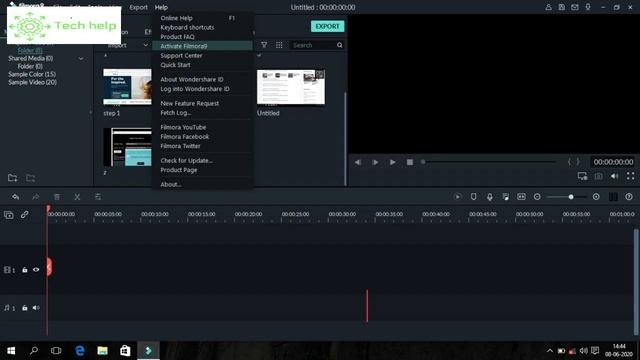Image resolution: width=640 pixels, height=360 pixels.
Task: Lock audio track 1
Action: click(x=25, y=308)
